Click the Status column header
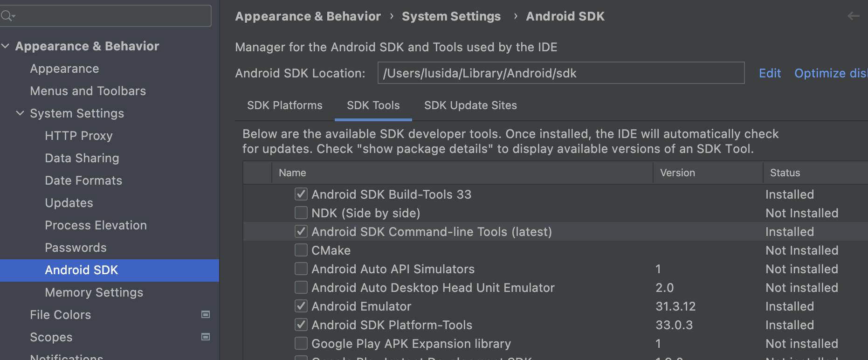 pyautogui.click(x=816, y=173)
